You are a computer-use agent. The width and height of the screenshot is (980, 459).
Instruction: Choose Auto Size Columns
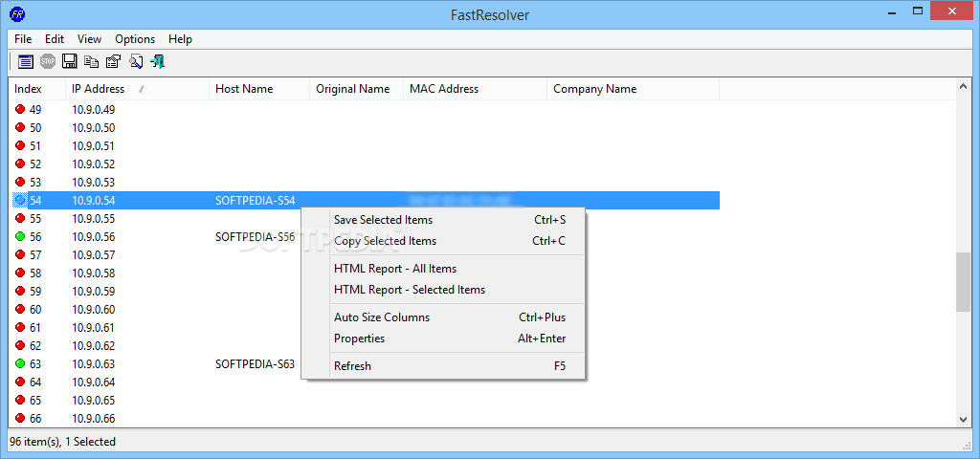click(443, 317)
